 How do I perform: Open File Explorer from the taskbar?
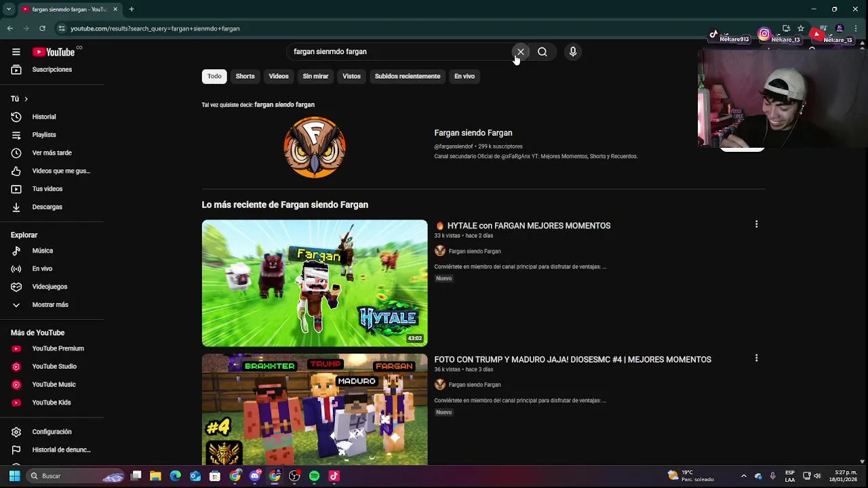155,476
